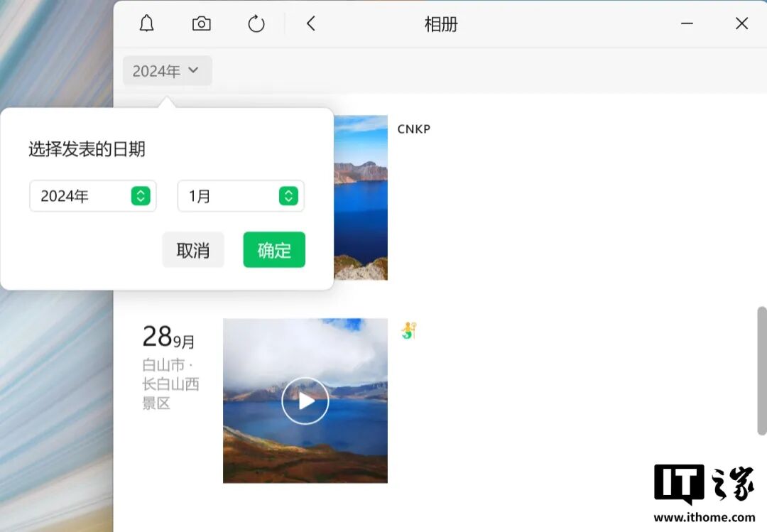Go back using the left chevron arrow

(x=310, y=24)
